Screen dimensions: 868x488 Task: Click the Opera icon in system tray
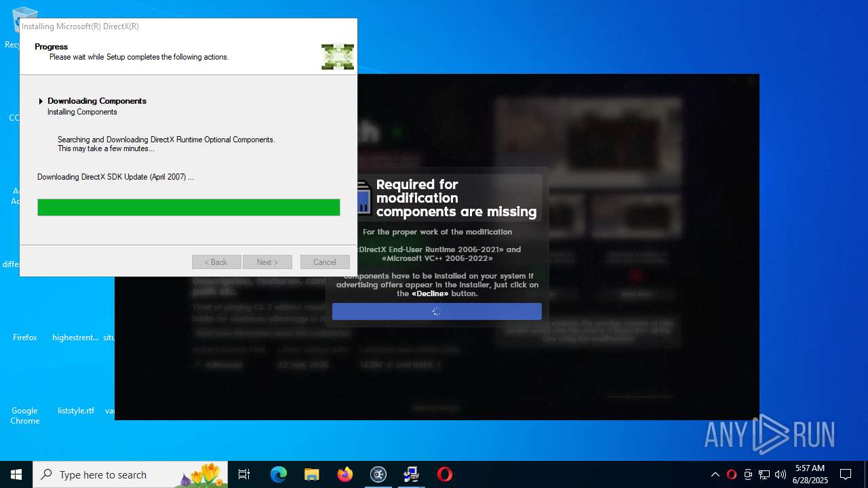(732, 474)
